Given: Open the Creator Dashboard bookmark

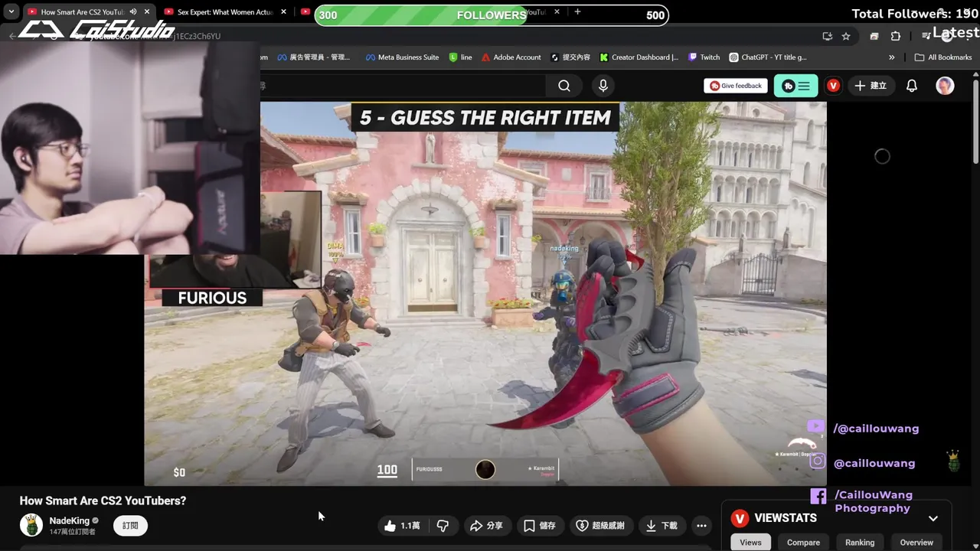Looking at the screenshot, I should tap(639, 57).
